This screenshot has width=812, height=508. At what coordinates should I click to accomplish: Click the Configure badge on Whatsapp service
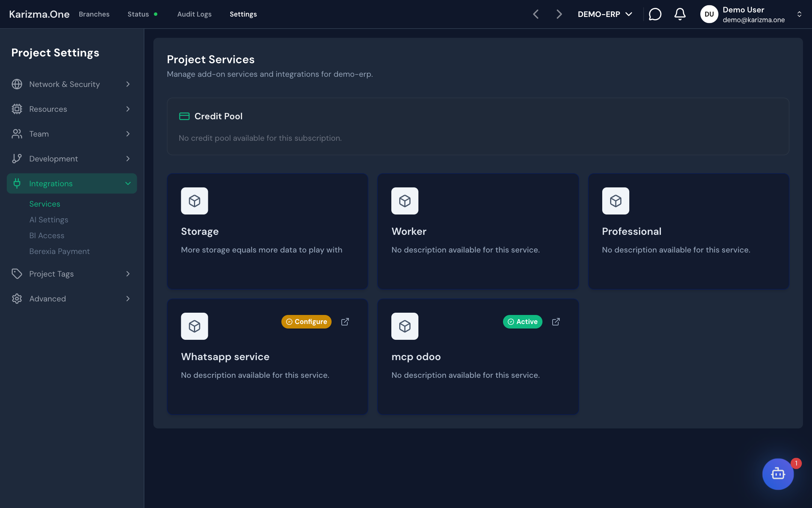pos(306,322)
